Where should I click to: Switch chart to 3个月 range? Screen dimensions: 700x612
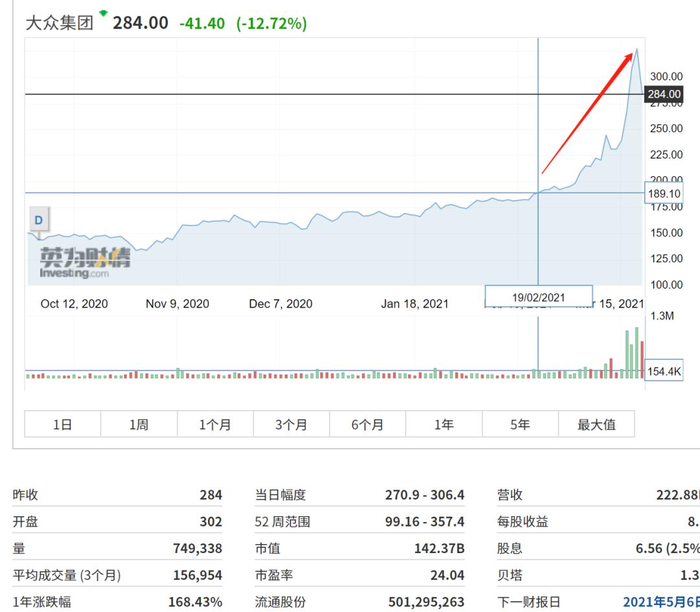coord(292,424)
